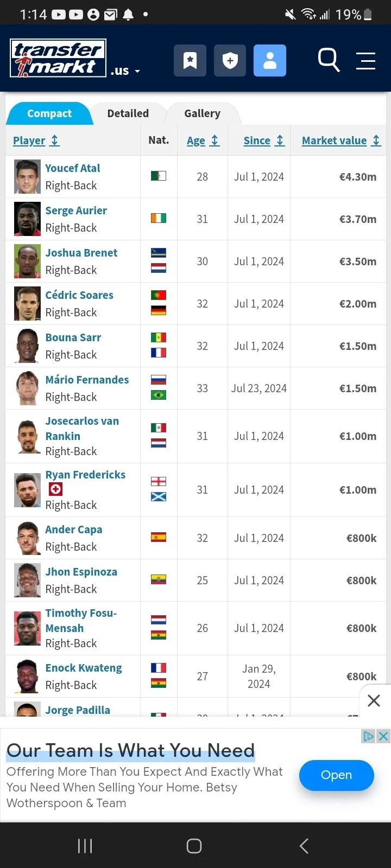Tap the shield plus icon
The width and height of the screenshot is (391, 868).
230,60
